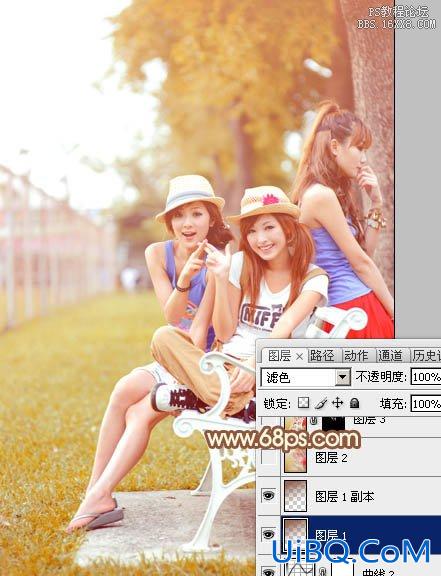This screenshot has height=576, width=441.
Task: Click the 填充 fill value field
Action: tap(426, 404)
